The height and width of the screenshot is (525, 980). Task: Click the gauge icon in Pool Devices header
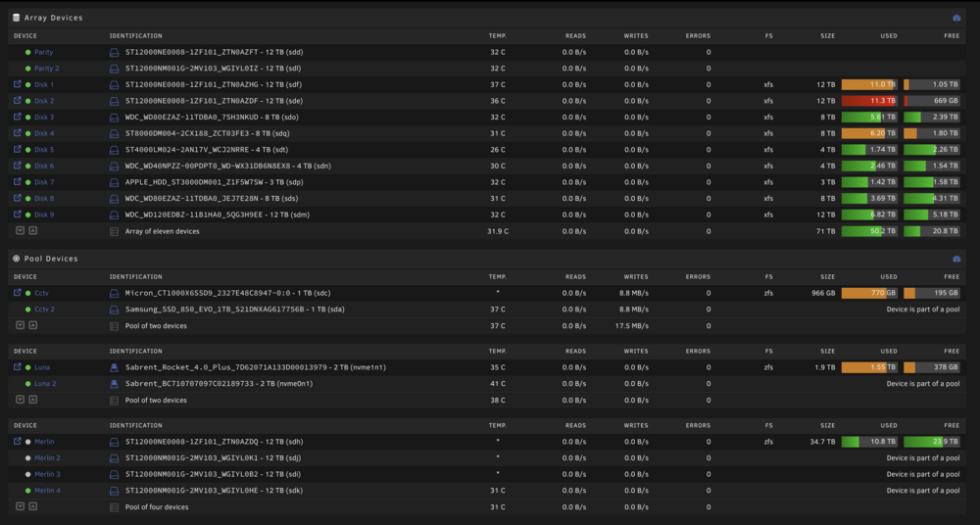tap(956, 259)
